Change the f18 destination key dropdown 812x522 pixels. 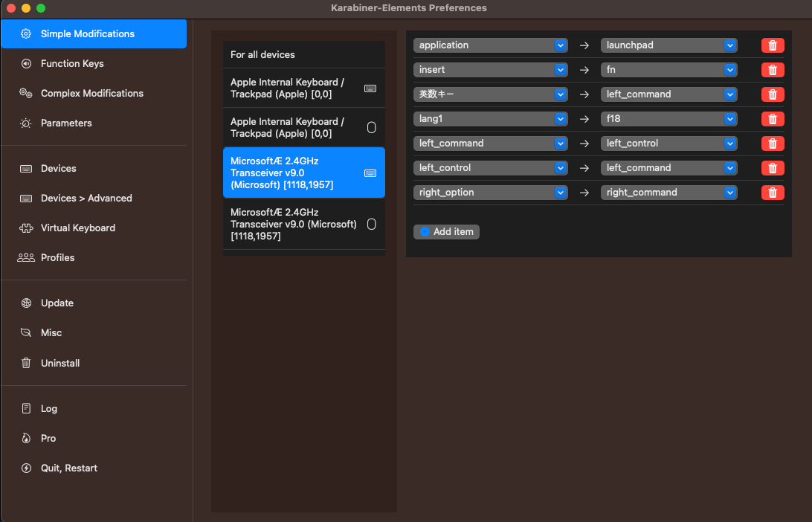click(x=668, y=119)
